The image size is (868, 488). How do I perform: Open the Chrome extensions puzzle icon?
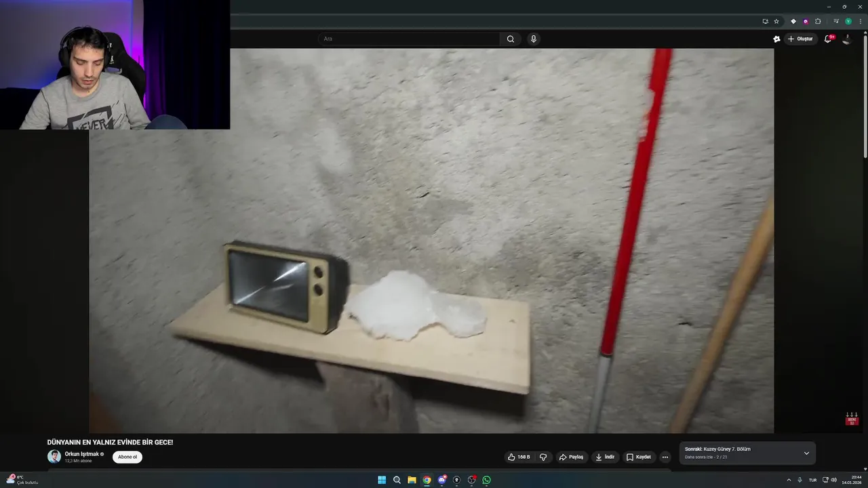818,21
